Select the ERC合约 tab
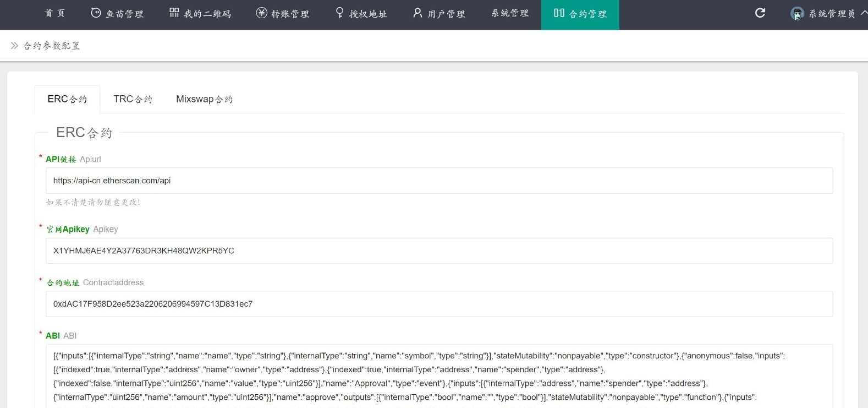This screenshot has height=408, width=868. point(67,99)
